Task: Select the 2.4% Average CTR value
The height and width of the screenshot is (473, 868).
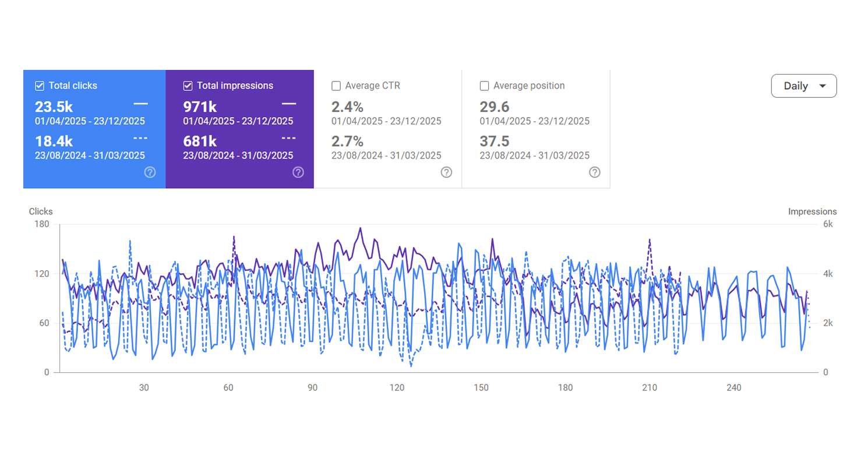Action: [347, 107]
